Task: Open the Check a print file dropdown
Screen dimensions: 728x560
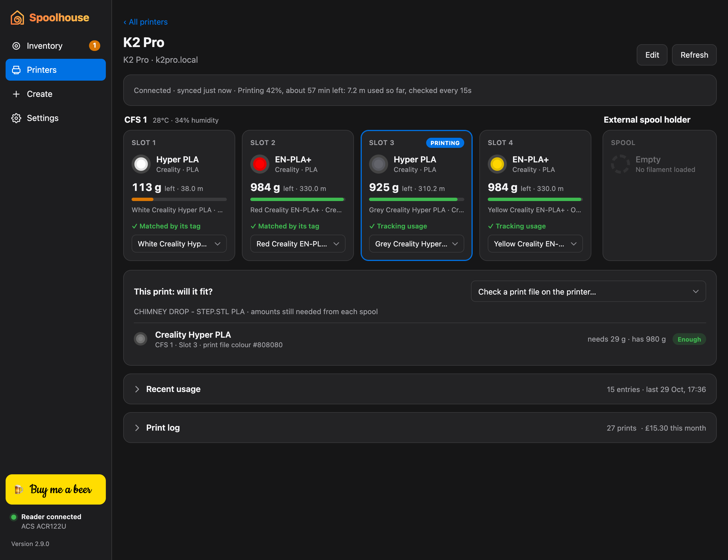Action: [588, 292]
